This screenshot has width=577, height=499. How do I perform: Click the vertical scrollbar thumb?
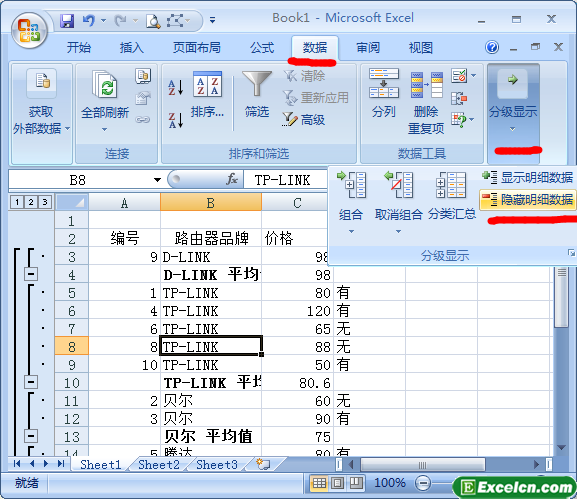coord(561,296)
